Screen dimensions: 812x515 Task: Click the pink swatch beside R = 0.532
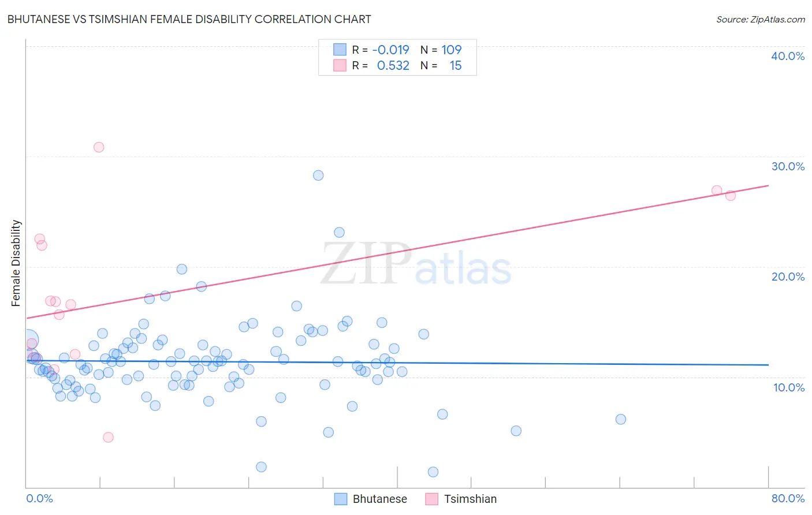pos(340,65)
